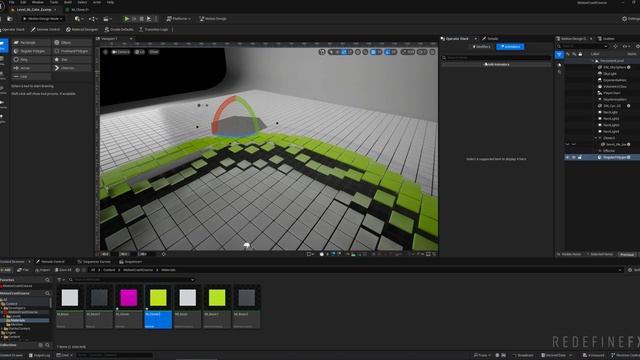Open the Edit menu

click(x=23, y=2)
